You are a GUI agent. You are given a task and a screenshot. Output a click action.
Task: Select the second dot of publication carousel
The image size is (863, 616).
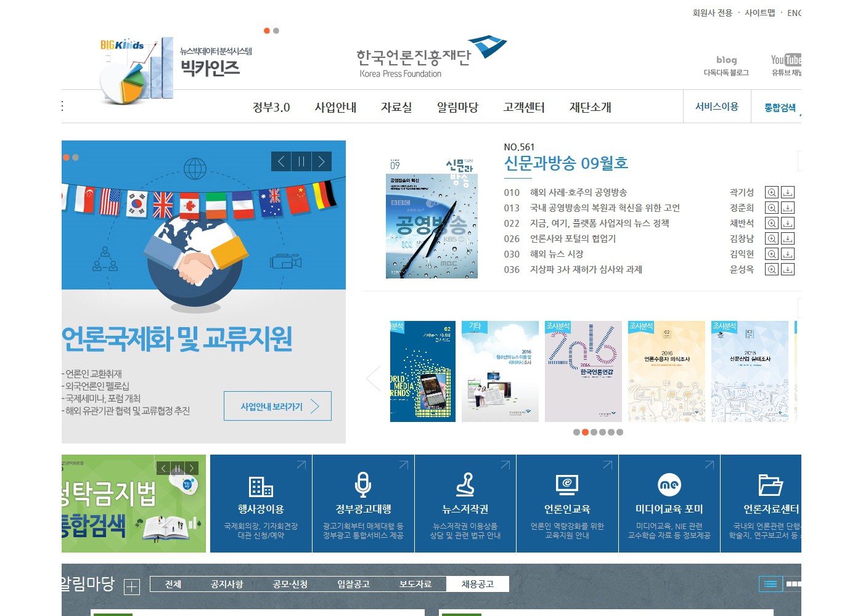(x=585, y=432)
